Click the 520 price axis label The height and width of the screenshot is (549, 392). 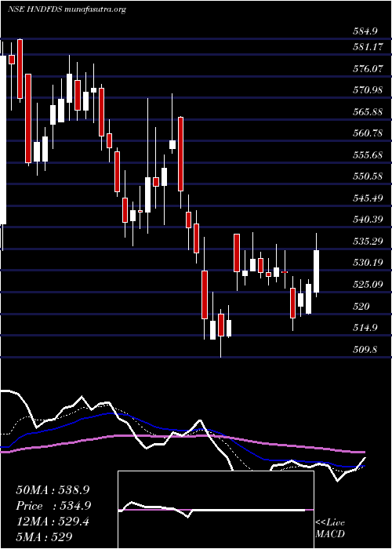[361, 307]
